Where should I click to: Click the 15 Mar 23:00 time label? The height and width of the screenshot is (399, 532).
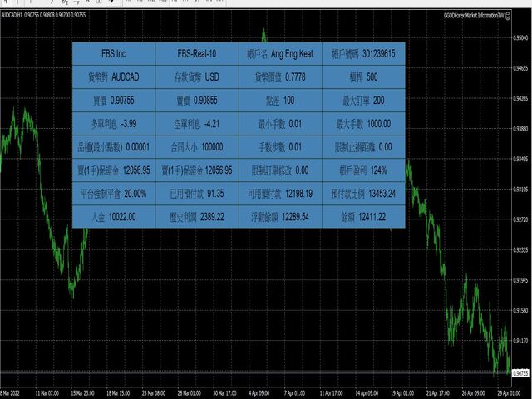[x=82, y=393]
